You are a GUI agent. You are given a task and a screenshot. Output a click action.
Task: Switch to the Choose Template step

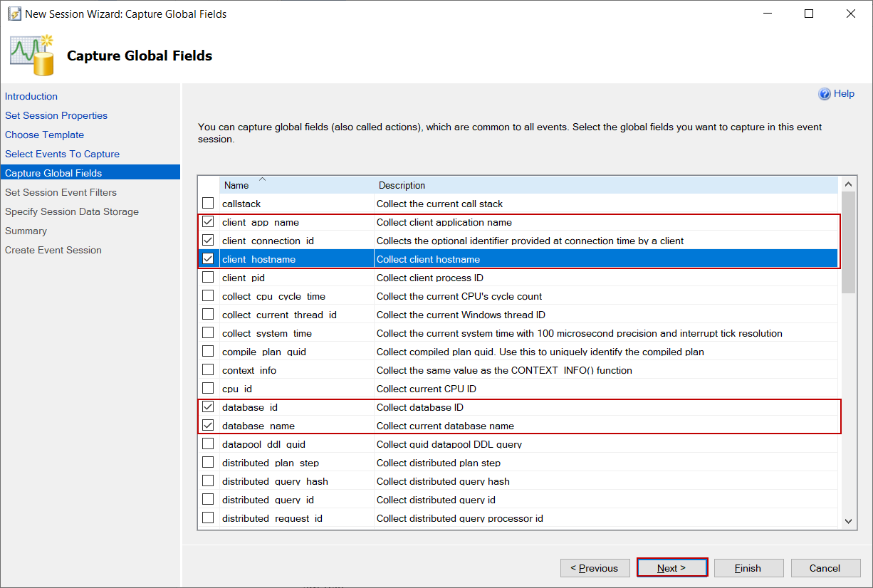[44, 135]
